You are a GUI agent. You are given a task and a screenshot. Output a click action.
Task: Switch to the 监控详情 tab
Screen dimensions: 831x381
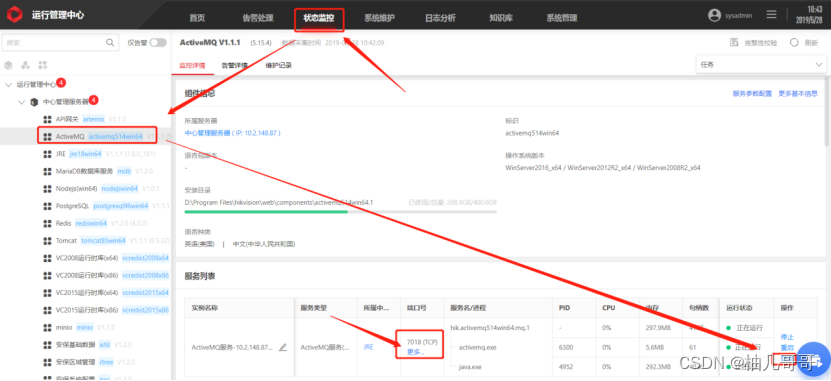[192, 65]
